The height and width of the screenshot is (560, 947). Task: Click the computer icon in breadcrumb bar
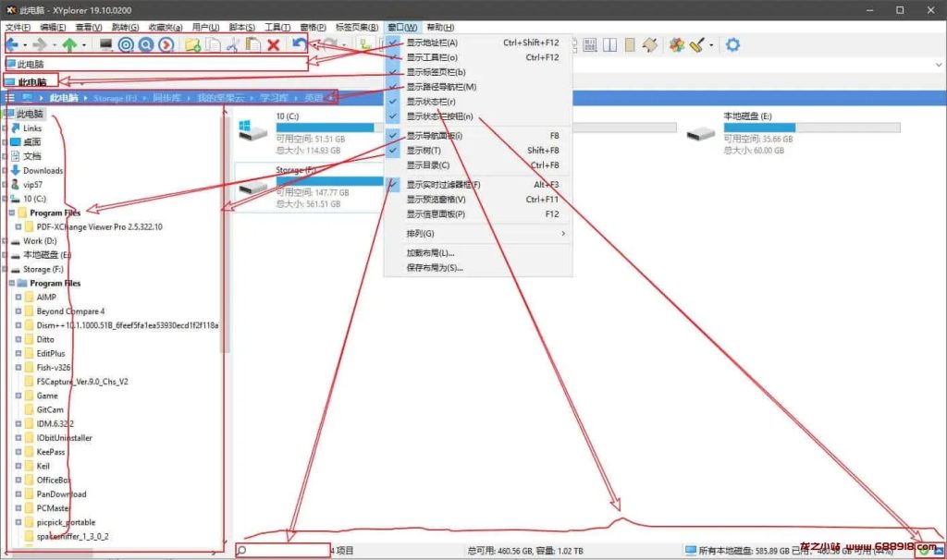click(x=27, y=98)
